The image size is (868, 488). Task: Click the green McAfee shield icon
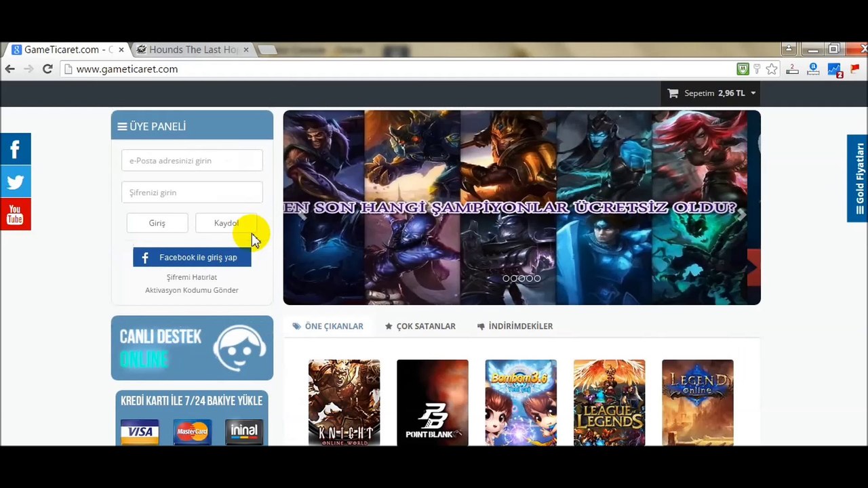[x=743, y=69]
